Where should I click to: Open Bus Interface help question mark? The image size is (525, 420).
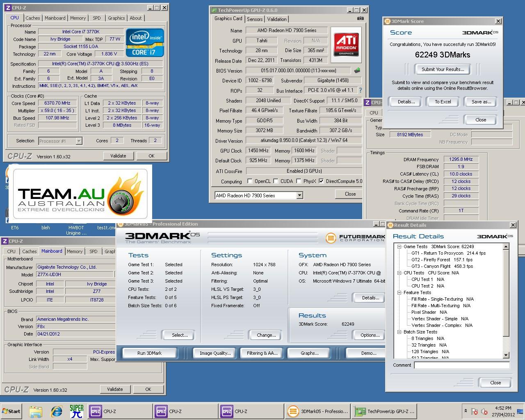click(361, 90)
